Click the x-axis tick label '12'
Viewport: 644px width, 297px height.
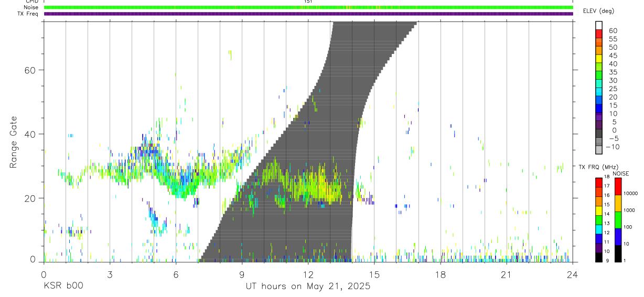308,274
